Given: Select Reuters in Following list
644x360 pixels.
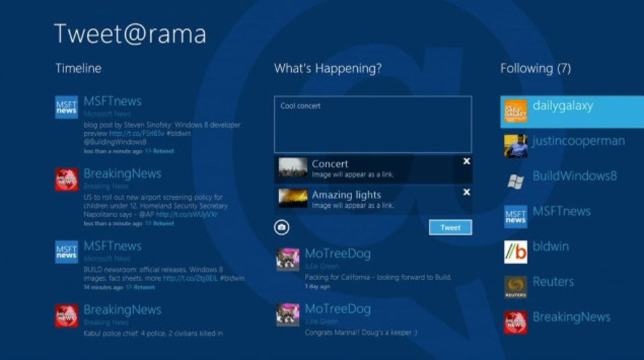Looking at the screenshot, I should [572, 287].
